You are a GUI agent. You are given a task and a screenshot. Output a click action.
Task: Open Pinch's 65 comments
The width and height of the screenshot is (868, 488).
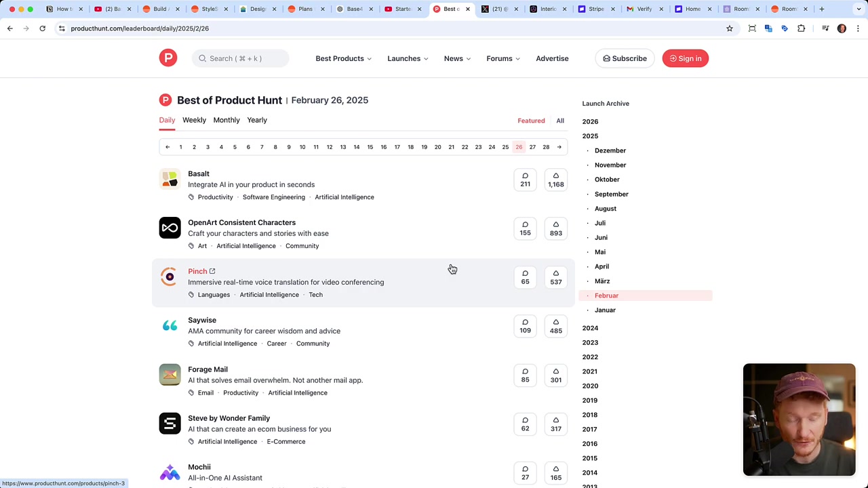526,277
